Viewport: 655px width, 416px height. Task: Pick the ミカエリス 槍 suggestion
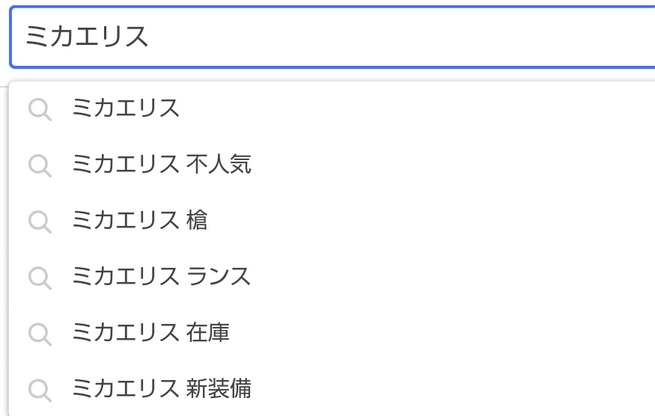tap(332, 221)
